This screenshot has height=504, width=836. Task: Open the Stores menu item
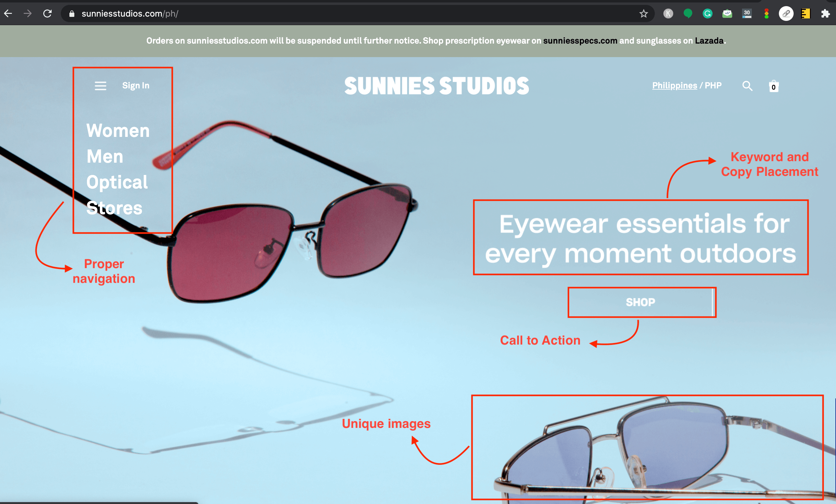coord(114,208)
